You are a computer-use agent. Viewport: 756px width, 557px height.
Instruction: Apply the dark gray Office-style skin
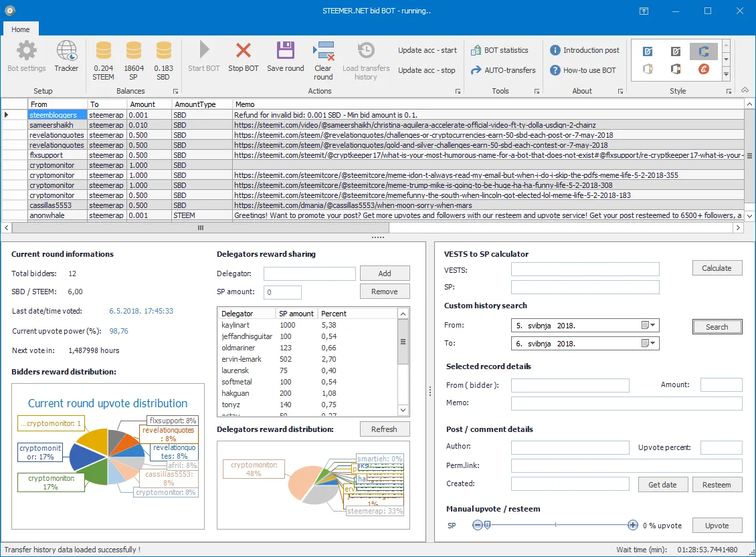pos(676,69)
